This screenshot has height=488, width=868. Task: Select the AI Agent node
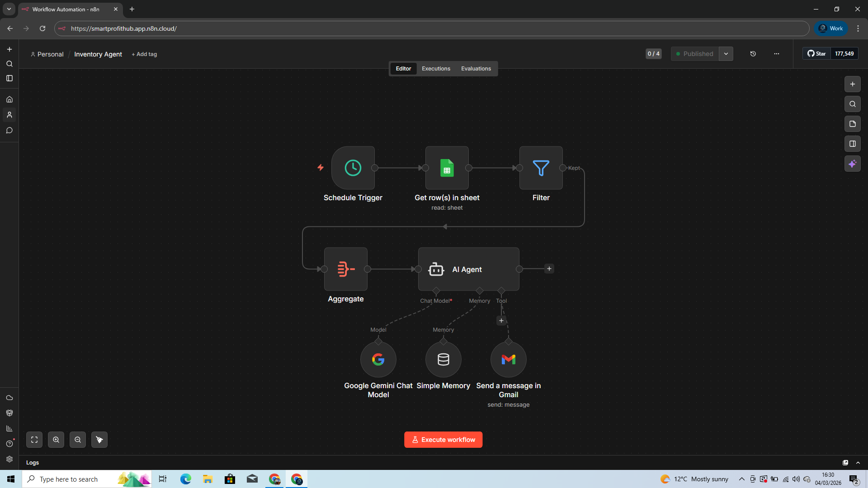[468, 269]
